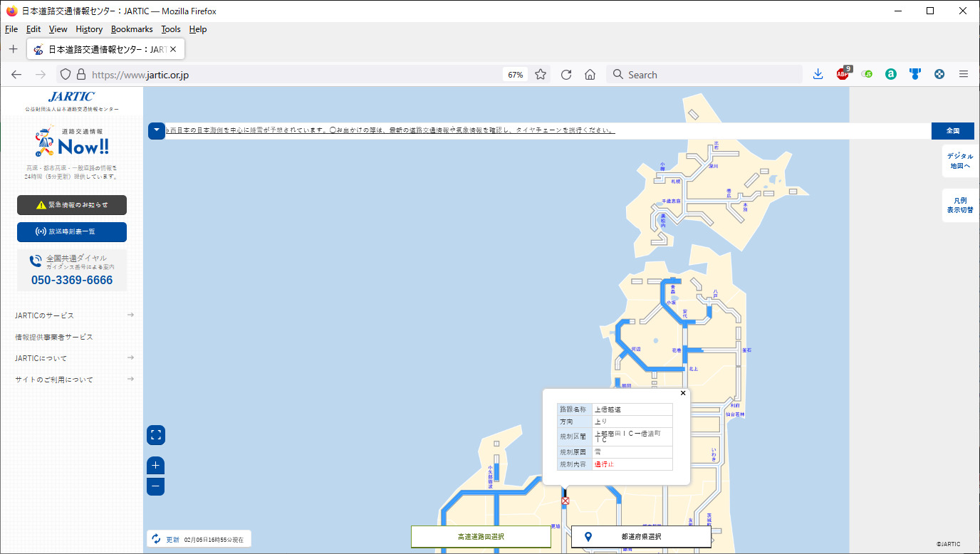Reload the page in Firefox toolbar
The width and height of the screenshot is (980, 554).
tap(566, 75)
